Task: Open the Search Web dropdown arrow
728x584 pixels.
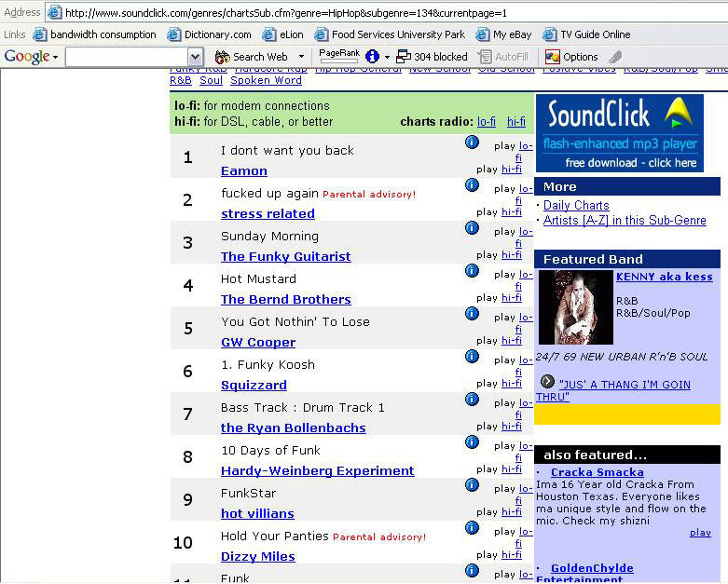Action: click(x=301, y=57)
